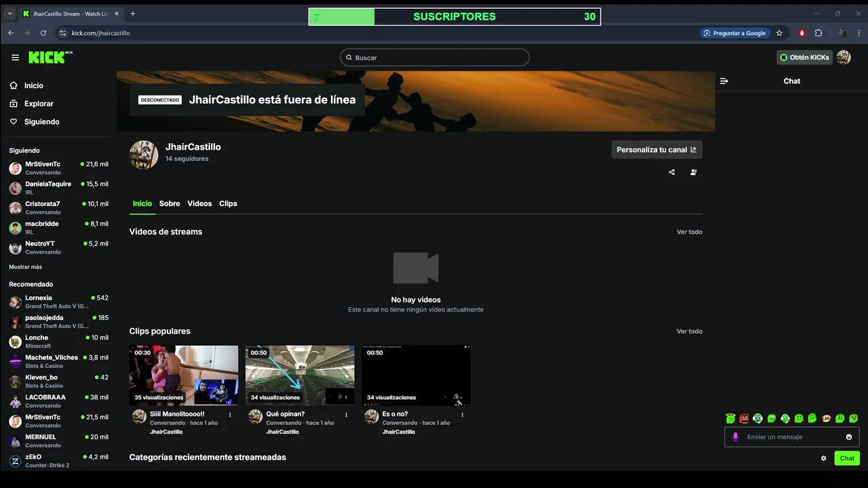Open the emoji picker smiley in chat
This screenshot has width=868, height=488.
click(x=849, y=437)
